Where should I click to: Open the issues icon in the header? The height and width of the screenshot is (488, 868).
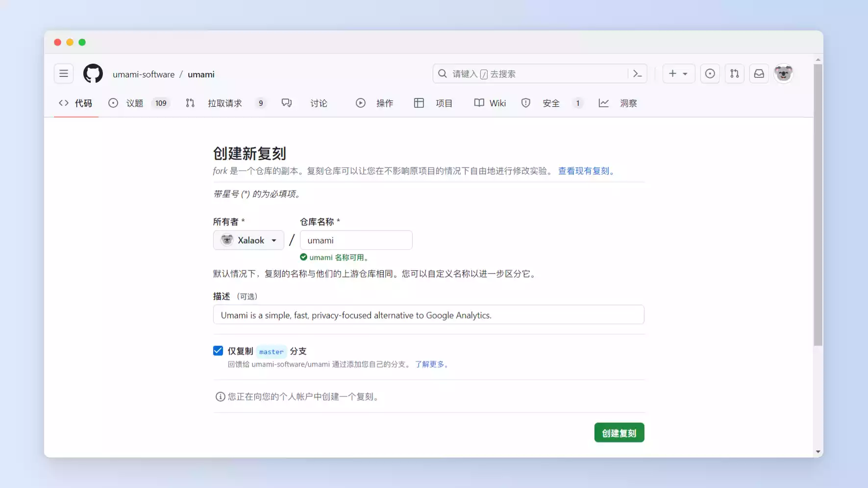tap(710, 73)
